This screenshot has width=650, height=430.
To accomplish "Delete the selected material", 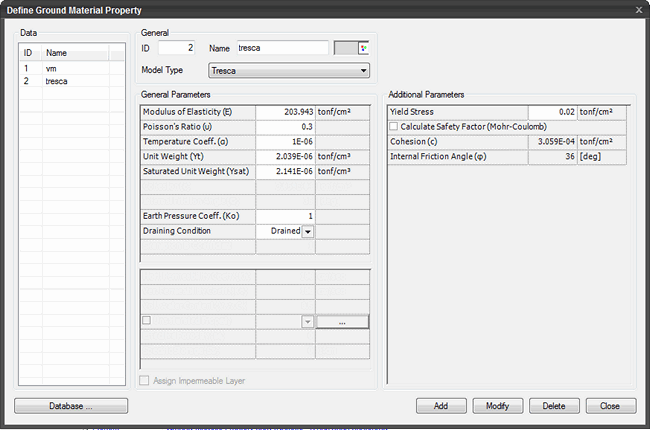I will 554,406.
